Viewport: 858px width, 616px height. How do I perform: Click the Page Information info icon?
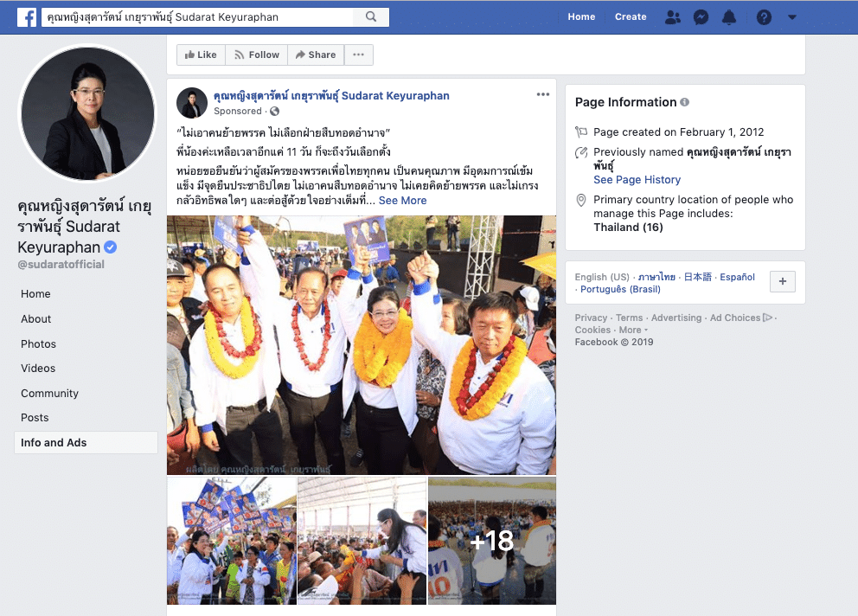(685, 102)
